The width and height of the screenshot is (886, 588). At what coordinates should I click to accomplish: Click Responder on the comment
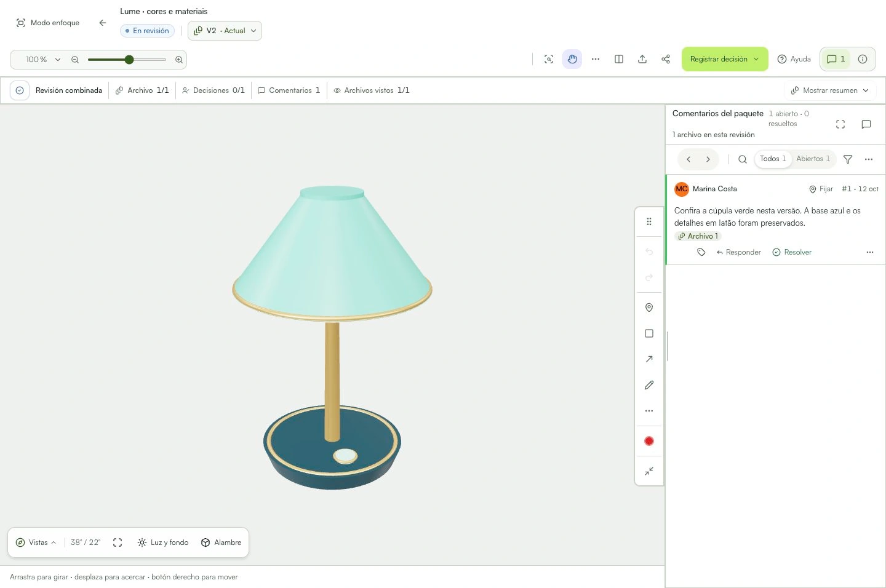[x=738, y=252]
